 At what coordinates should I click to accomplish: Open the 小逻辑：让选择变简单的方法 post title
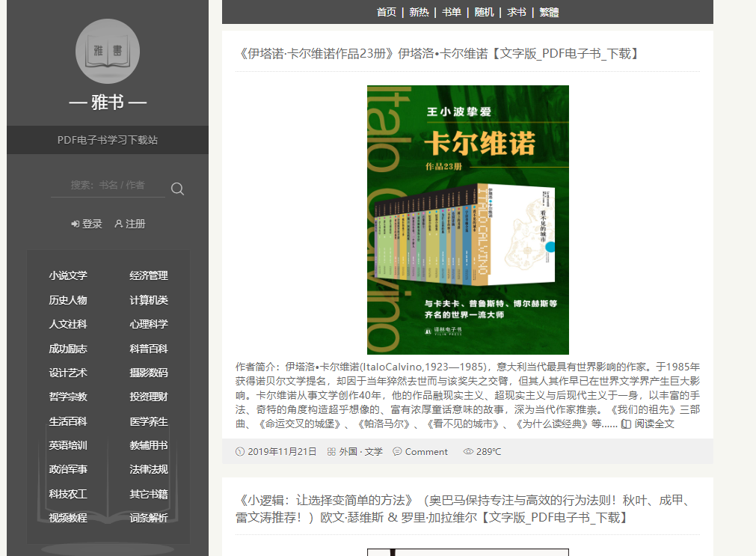pos(465,509)
